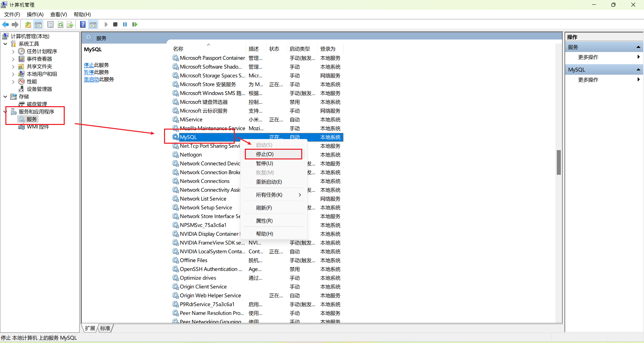Image resolution: width=644 pixels, height=343 pixels.
Task: Open the Help question mark icon
Action: (83, 24)
